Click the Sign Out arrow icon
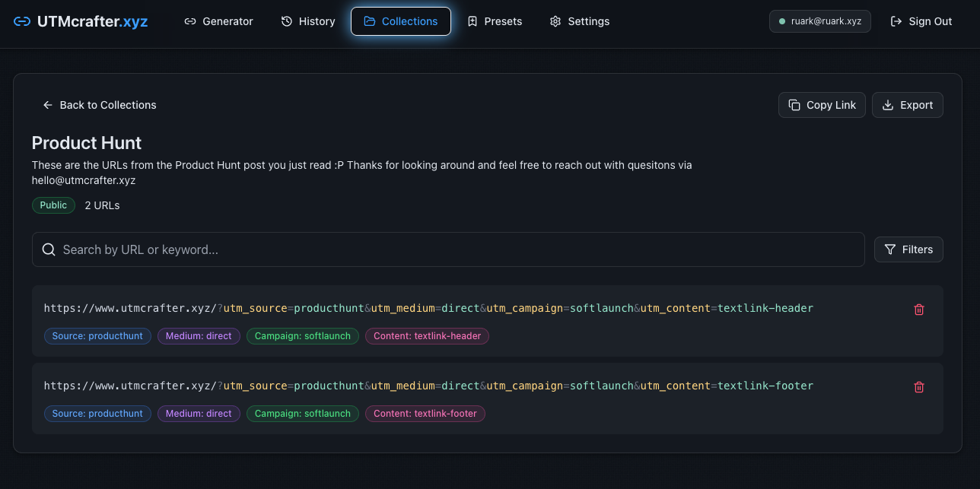The height and width of the screenshot is (489, 980). [896, 21]
